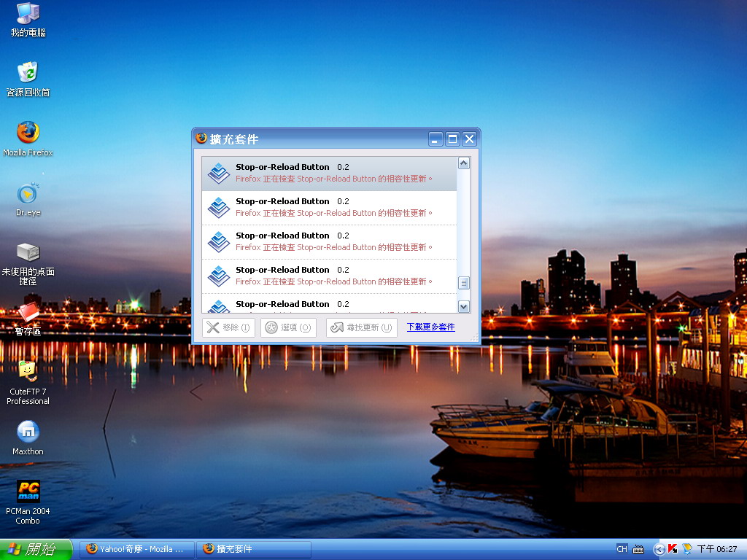Switch to Yahoo!奇摩 - Mozilla taskbar window
Viewport: 747px width, 560px height.
(136, 549)
